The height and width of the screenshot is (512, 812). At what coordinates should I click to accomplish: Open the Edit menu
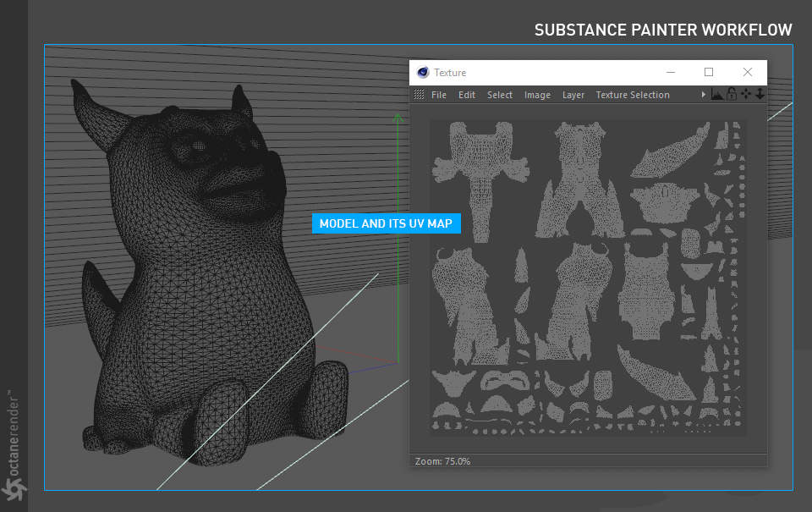pyautogui.click(x=467, y=95)
